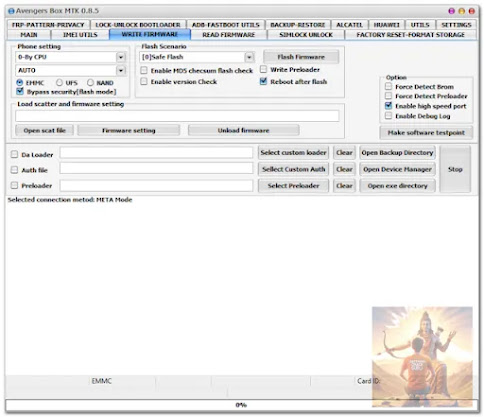
Task: Enable version Check checkbox
Action: tap(144, 81)
